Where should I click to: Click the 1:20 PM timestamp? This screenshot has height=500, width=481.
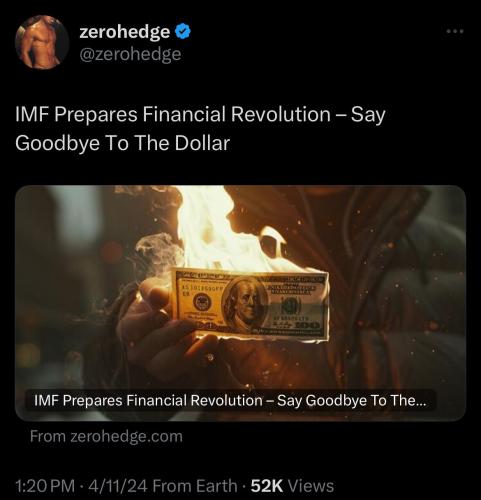click(45, 486)
